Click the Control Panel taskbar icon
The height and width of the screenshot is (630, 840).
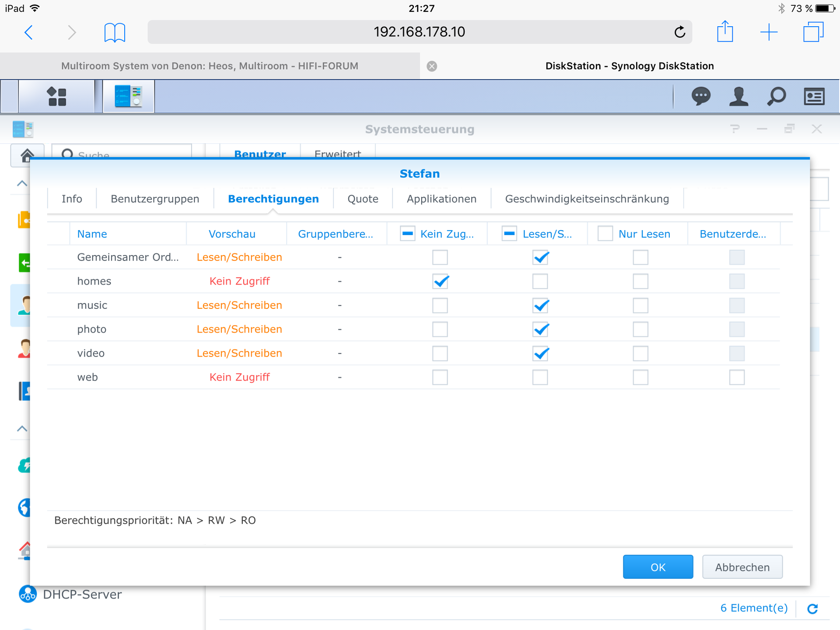click(128, 97)
